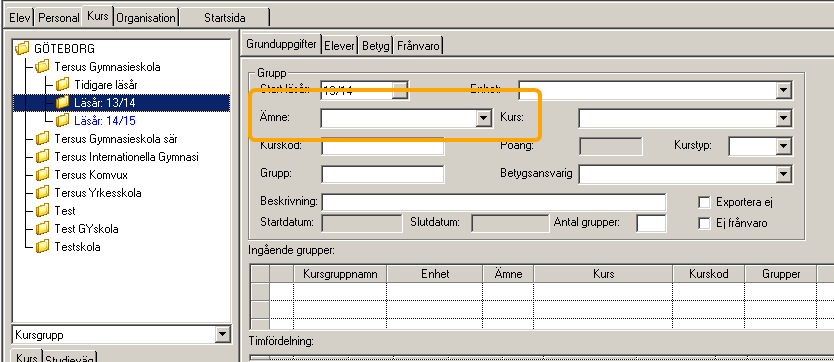Screen dimensions: 834x362
Task: Click the Läsår: 13/14 folder icon
Action: [x=63, y=102]
